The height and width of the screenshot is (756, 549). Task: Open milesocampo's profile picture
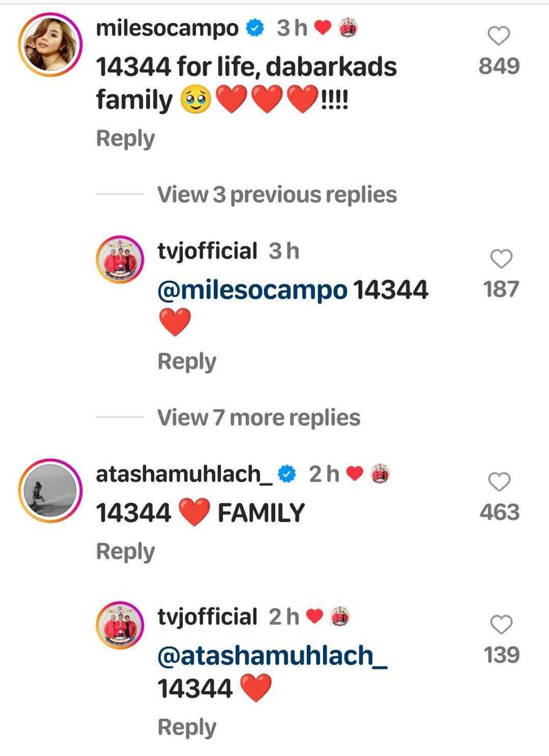(x=50, y=45)
